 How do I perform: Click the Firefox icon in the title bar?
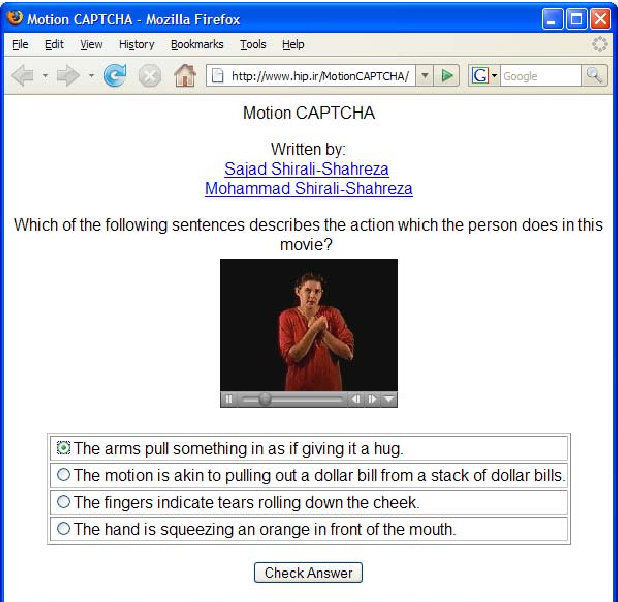(x=15, y=18)
